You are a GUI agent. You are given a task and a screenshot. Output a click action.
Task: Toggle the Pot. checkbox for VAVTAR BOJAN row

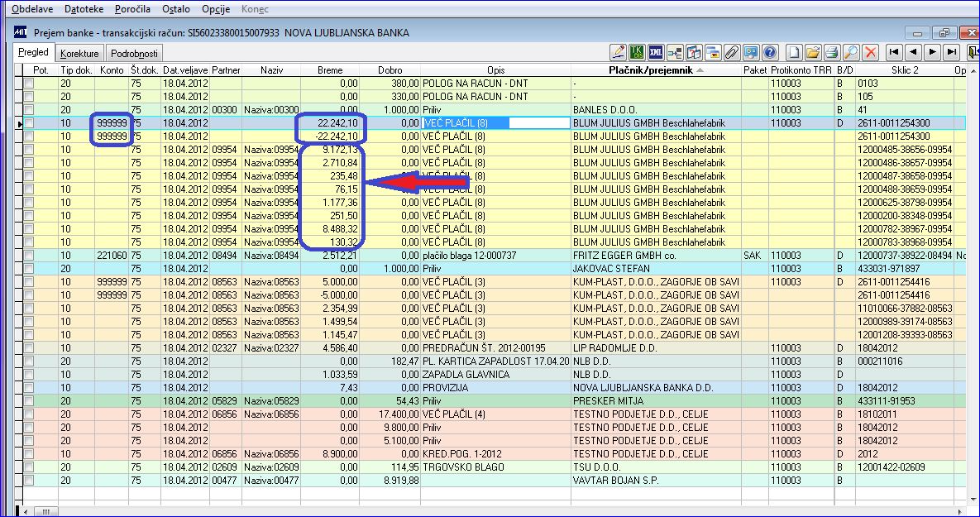[x=29, y=481]
